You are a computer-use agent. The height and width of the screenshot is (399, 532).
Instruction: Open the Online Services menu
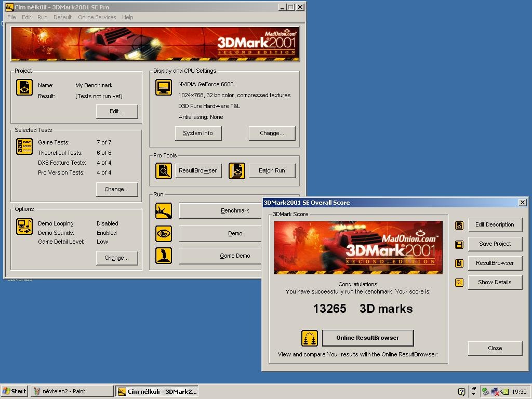[97, 17]
